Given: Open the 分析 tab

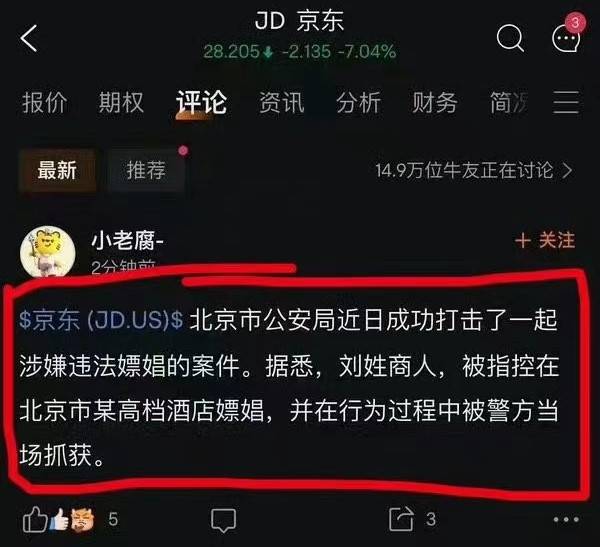Looking at the screenshot, I should 358,102.
